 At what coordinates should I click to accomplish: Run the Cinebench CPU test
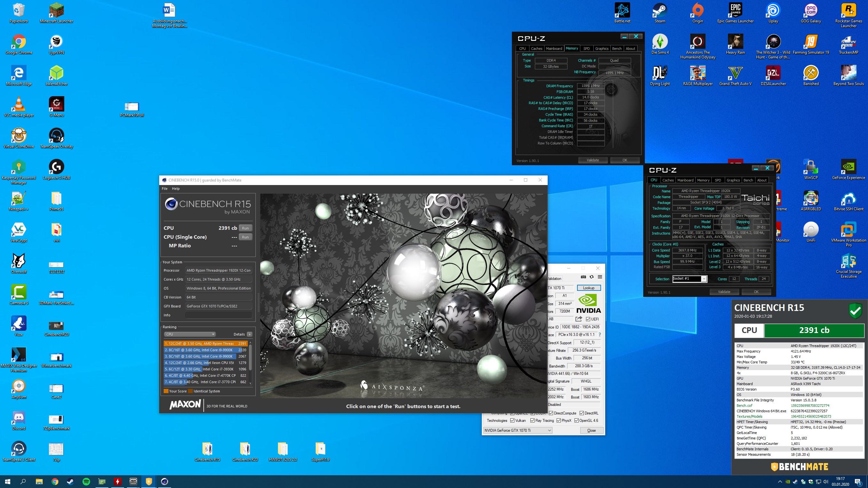click(245, 228)
